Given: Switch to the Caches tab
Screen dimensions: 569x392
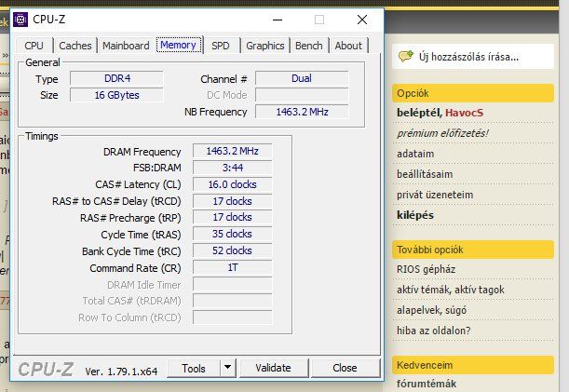Looking at the screenshot, I should [75, 46].
